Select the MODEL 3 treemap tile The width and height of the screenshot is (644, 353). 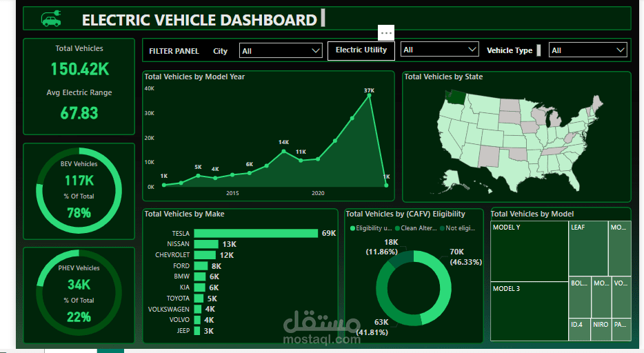[x=530, y=311]
